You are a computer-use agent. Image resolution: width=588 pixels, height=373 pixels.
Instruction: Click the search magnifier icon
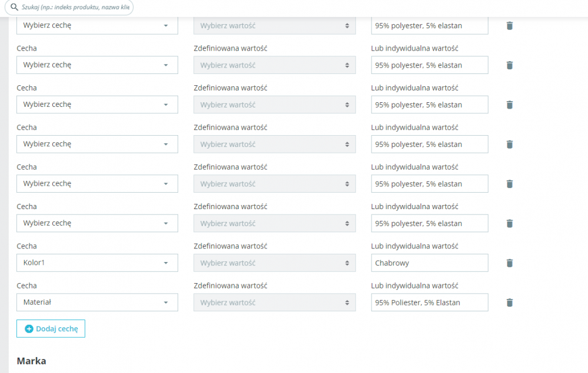click(15, 7)
